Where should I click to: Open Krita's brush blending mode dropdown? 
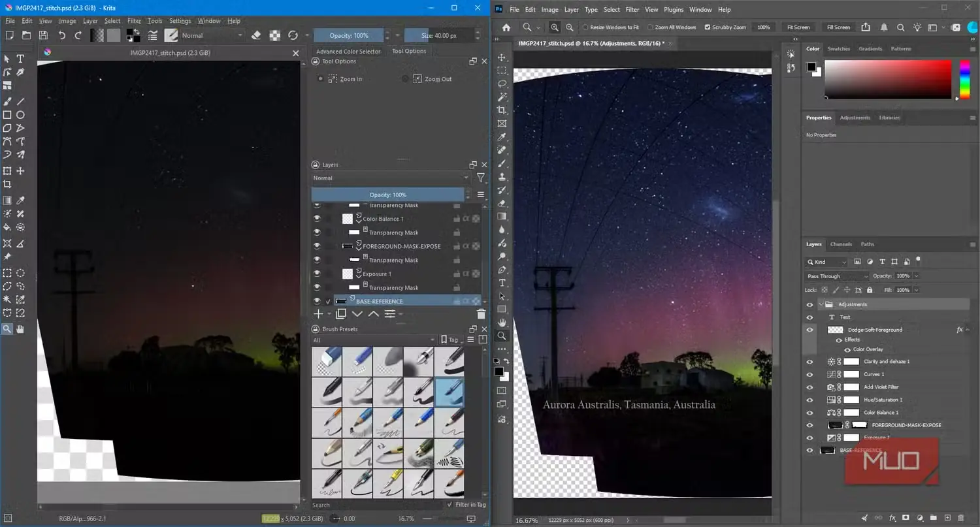212,35
